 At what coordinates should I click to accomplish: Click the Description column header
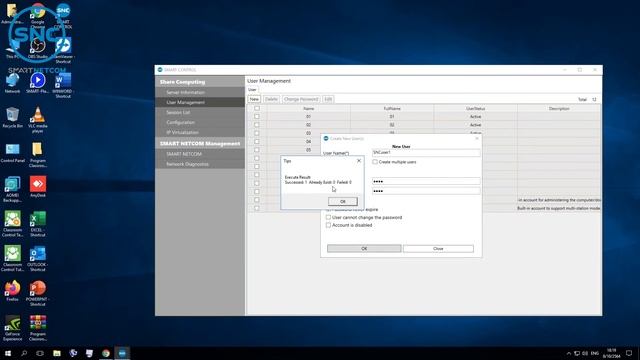559,109
